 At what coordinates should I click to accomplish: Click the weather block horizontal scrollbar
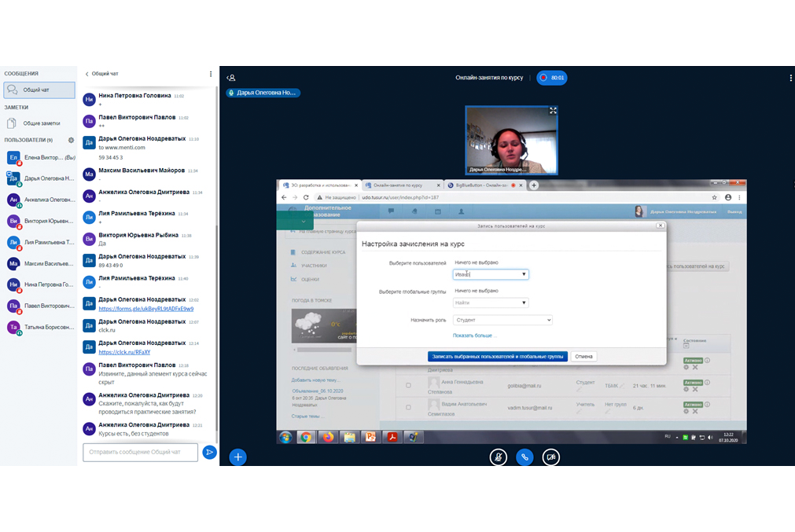pyautogui.click(x=324, y=350)
